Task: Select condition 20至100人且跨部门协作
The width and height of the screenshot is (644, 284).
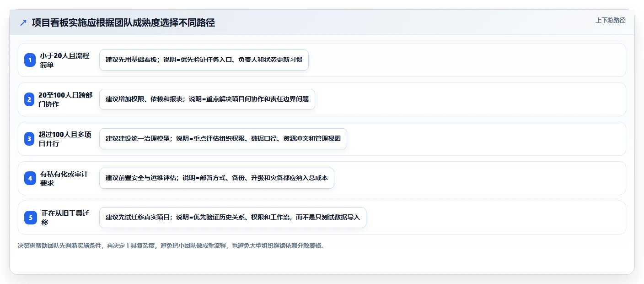Action: point(65,99)
